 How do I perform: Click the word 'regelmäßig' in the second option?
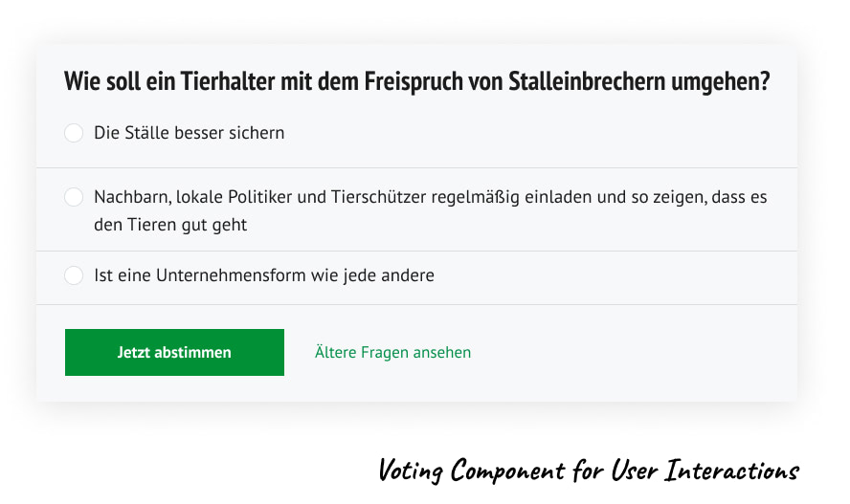pos(463,197)
